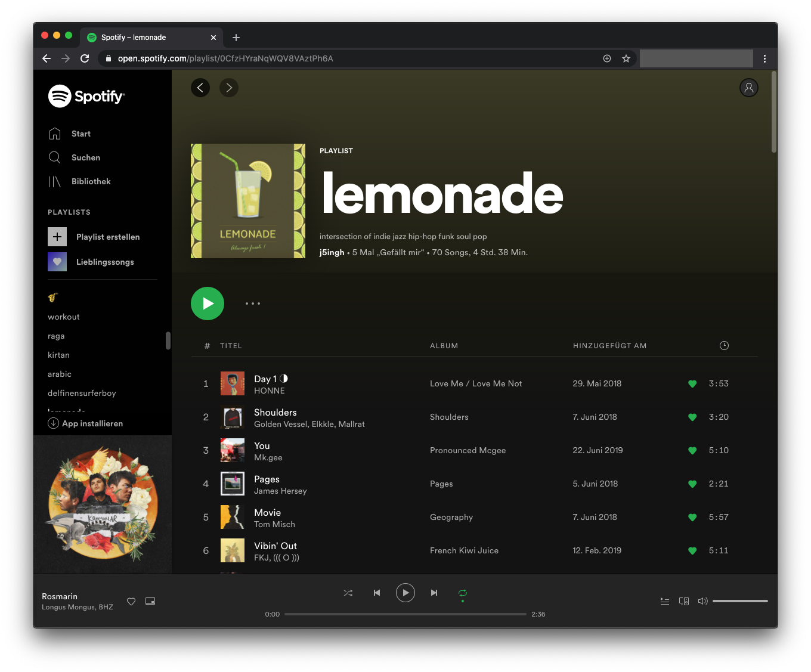Viewport: 811px width, 672px height.
Task: Open Chrome three-dot menu
Action: 764,58
